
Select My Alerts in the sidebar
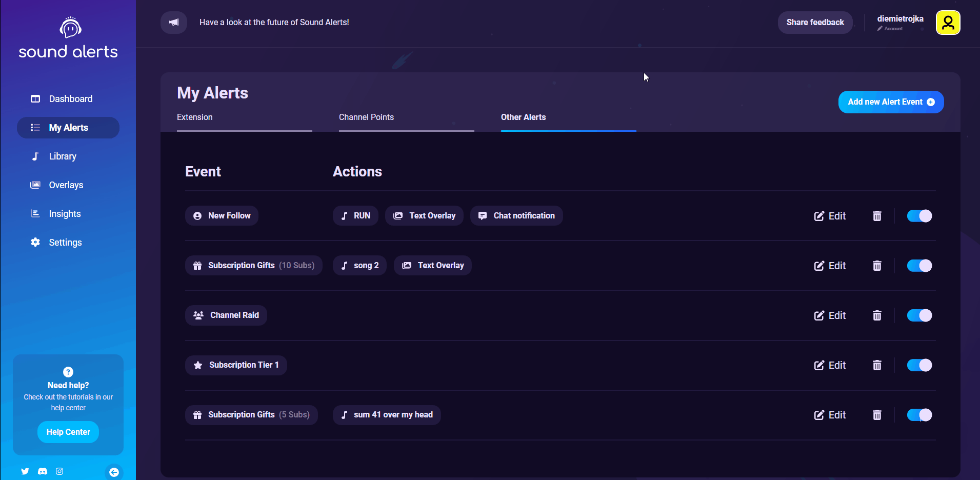[68, 128]
